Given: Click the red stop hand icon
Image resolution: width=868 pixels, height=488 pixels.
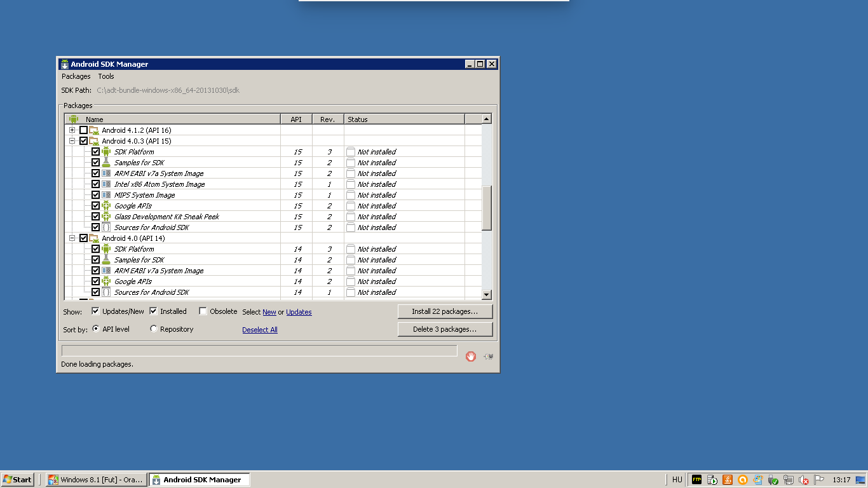Looking at the screenshot, I should [x=470, y=356].
